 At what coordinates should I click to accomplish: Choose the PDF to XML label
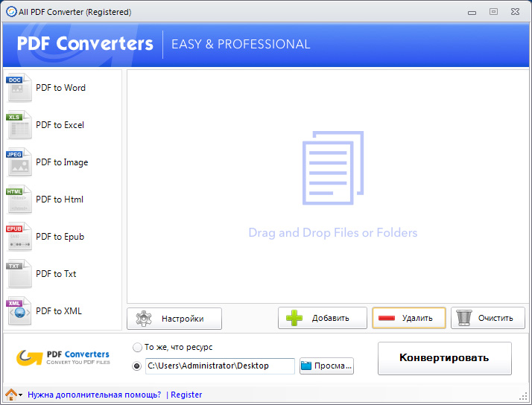(x=59, y=311)
